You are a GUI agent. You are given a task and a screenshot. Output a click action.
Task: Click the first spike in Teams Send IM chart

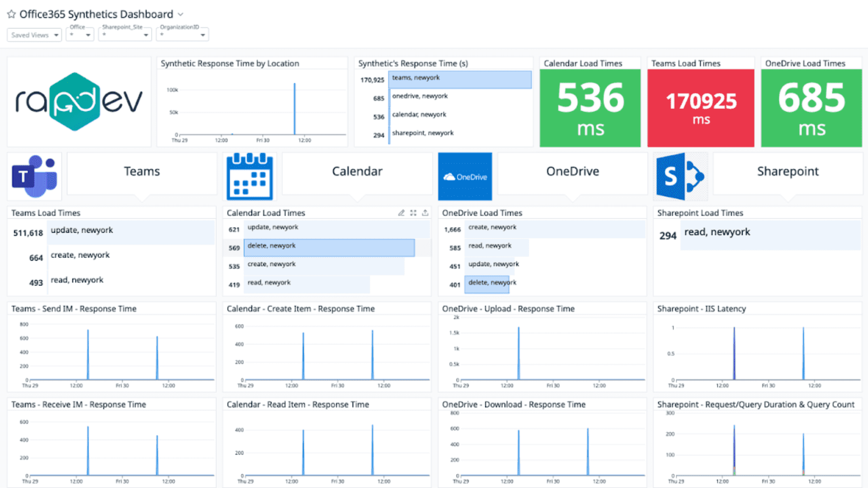pyautogui.click(x=88, y=354)
